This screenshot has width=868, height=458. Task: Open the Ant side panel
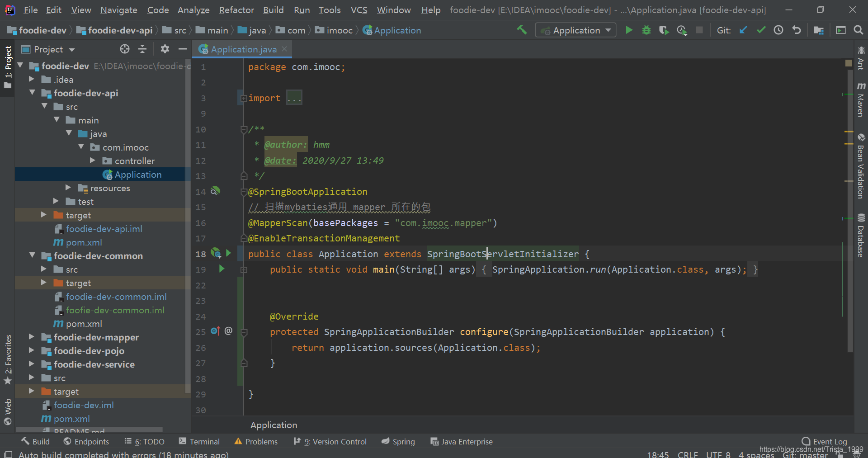click(x=861, y=58)
